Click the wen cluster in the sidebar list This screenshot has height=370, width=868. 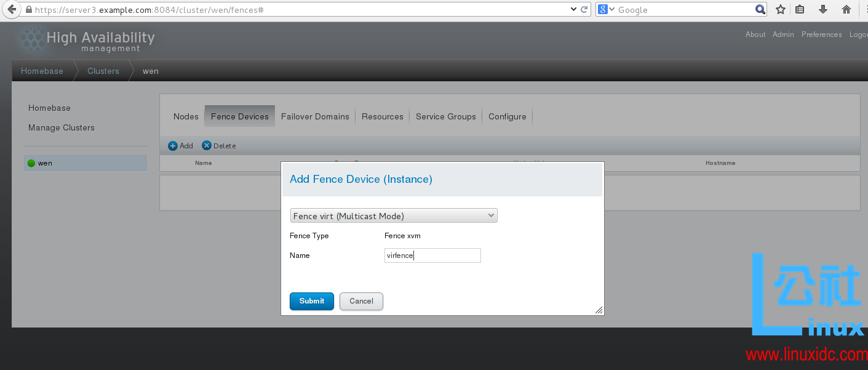tap(46, 163)
